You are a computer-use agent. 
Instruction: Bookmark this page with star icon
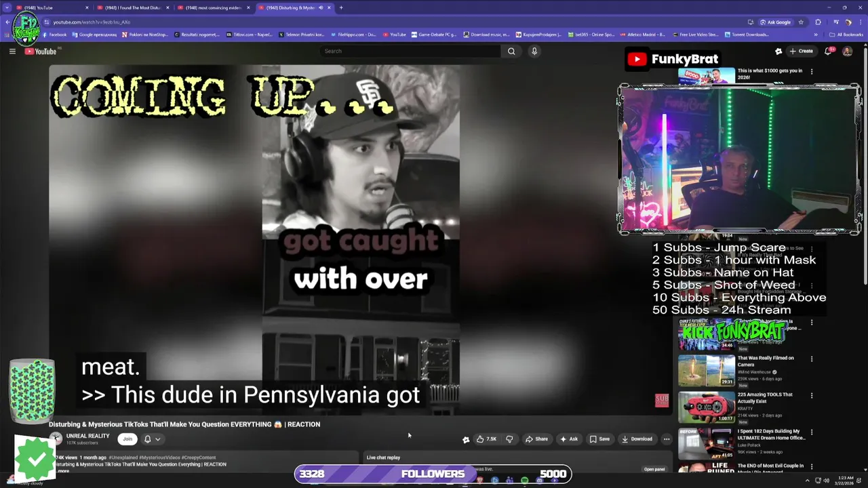point(801,22)
